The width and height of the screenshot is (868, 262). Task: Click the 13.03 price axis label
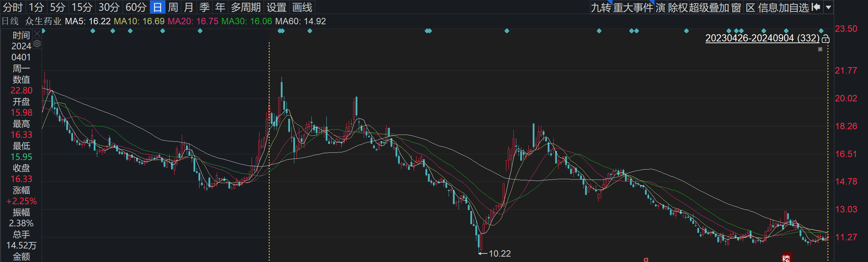point(846,209)
